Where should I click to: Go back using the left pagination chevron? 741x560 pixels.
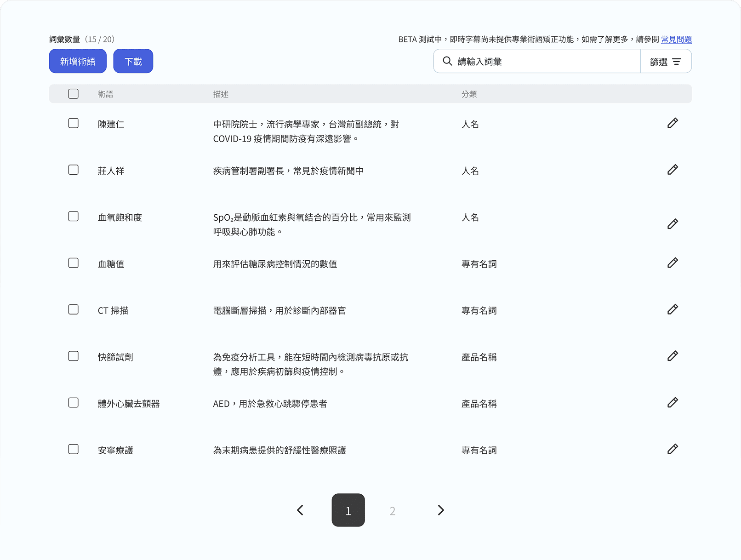[300, 510]
